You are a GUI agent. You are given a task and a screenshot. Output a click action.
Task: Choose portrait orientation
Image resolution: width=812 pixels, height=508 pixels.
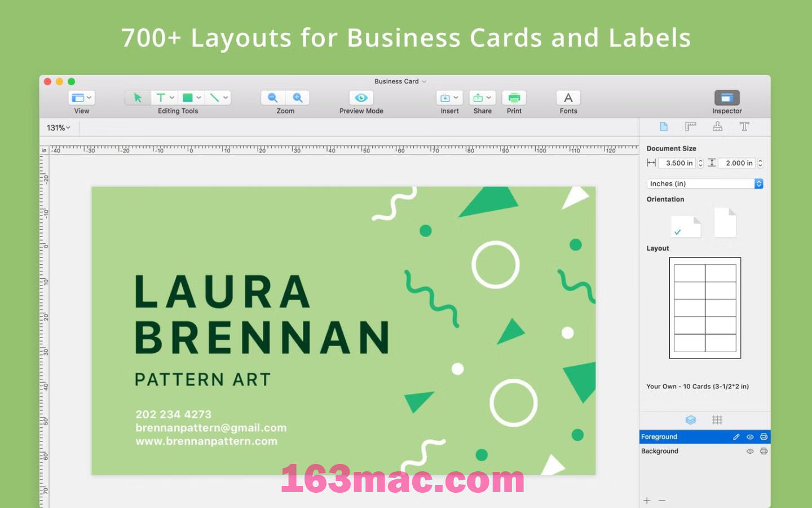[x=725, y=222]
